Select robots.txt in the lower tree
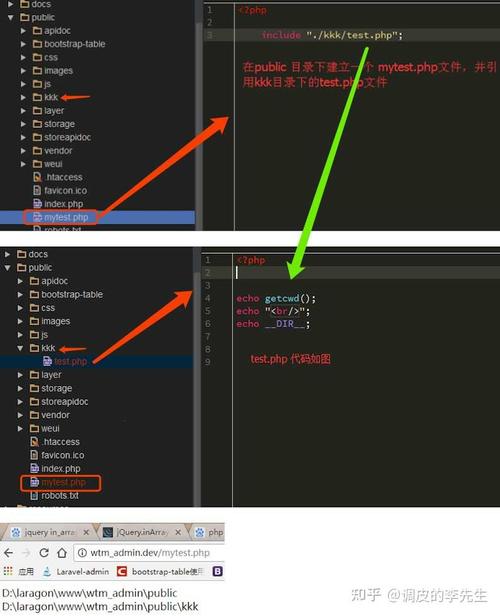Viewport: 500px width, 616px height. pyautogui.click(x=60, y=495)
